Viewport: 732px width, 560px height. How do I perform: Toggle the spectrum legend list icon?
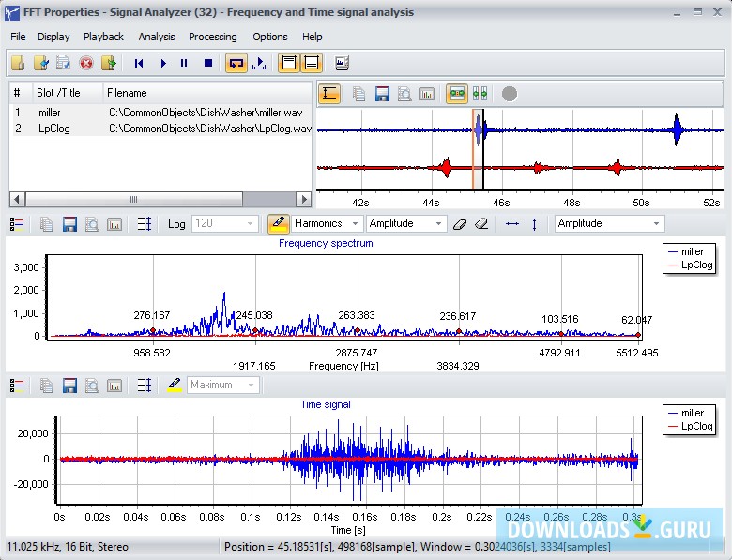pyautogui.click(x=18, y=223)
